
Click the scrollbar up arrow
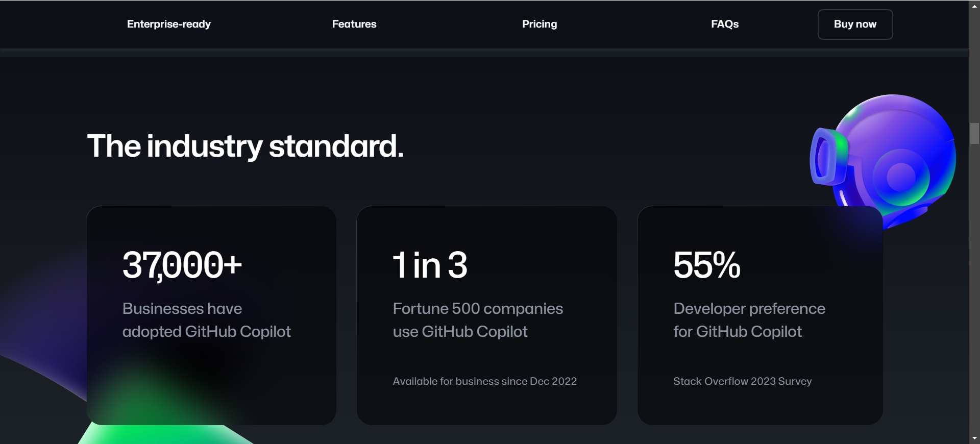(x=974, y=6)
